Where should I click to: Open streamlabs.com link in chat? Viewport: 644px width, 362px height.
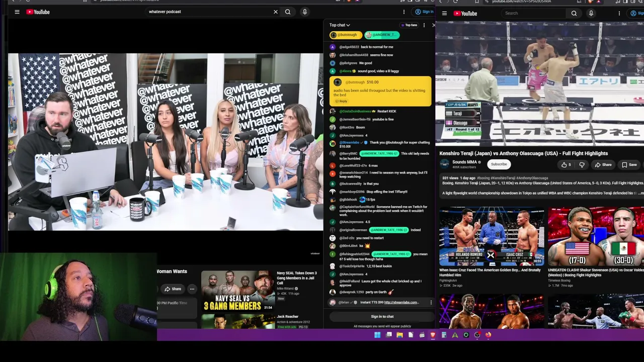[401, 303]
